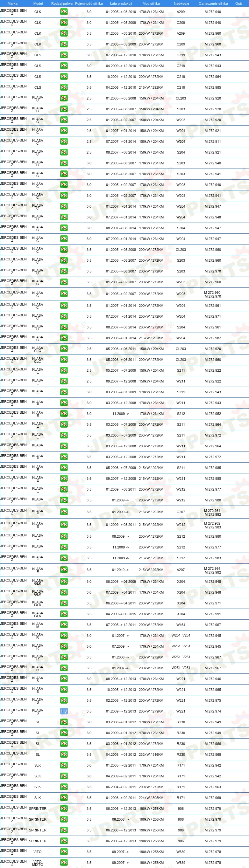249x868 pixels.
Task: Click the hybrid Hy fuel icon
Action: 64,711
